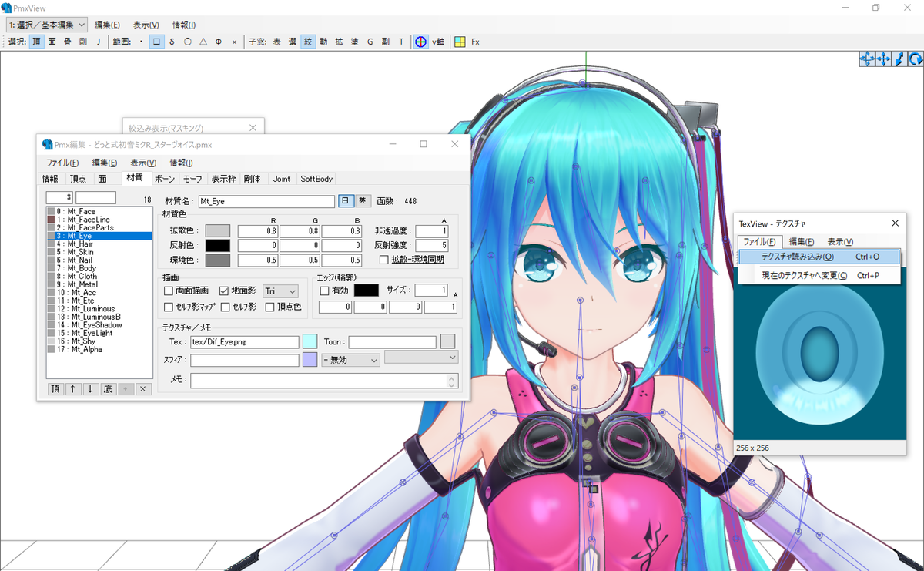Open the 選択/基本編集 mode dropdown
The width and height of the screenshot is (924, 571).
point(46,25)
